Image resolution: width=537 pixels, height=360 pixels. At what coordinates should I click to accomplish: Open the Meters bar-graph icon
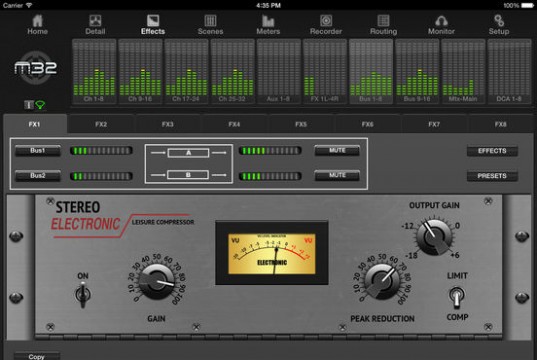[268, 21]
